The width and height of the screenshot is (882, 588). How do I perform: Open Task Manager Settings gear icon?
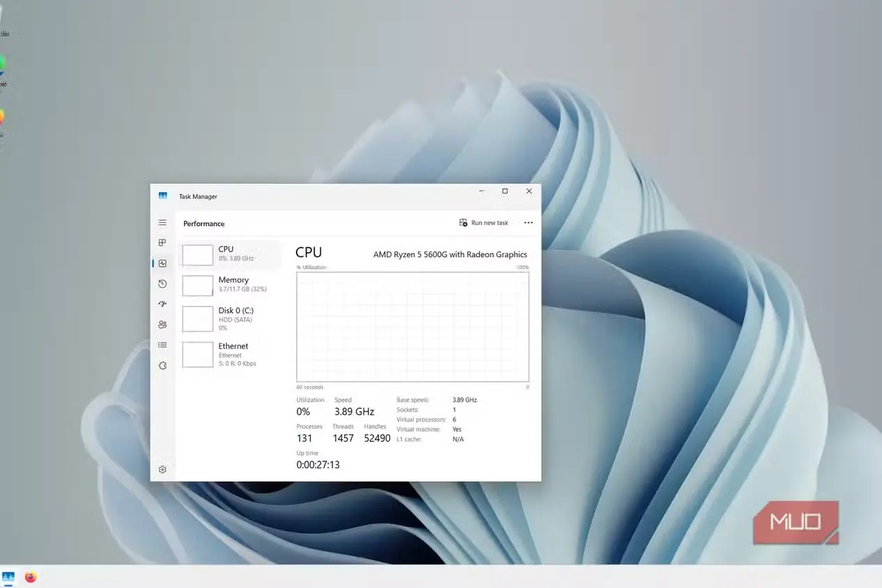pyautogui.click(x=162, y=470)
